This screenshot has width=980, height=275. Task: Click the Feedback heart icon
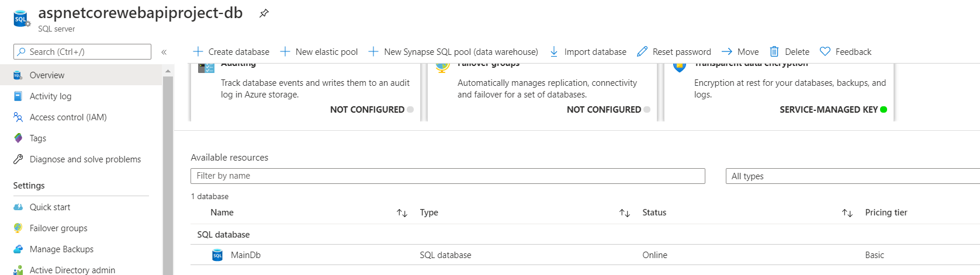point(825,51)
